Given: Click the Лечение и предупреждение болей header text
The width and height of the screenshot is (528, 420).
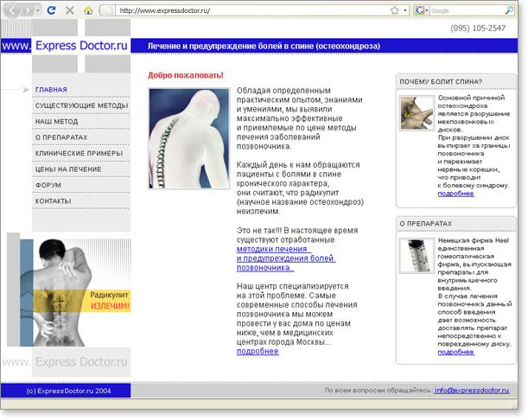Looking at the screenshot, I should [x=264, y=46].
